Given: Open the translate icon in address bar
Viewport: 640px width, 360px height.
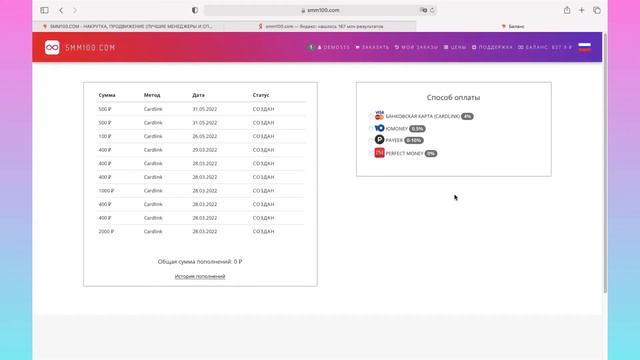Looking at the screenshot, I should pos(424,10).
